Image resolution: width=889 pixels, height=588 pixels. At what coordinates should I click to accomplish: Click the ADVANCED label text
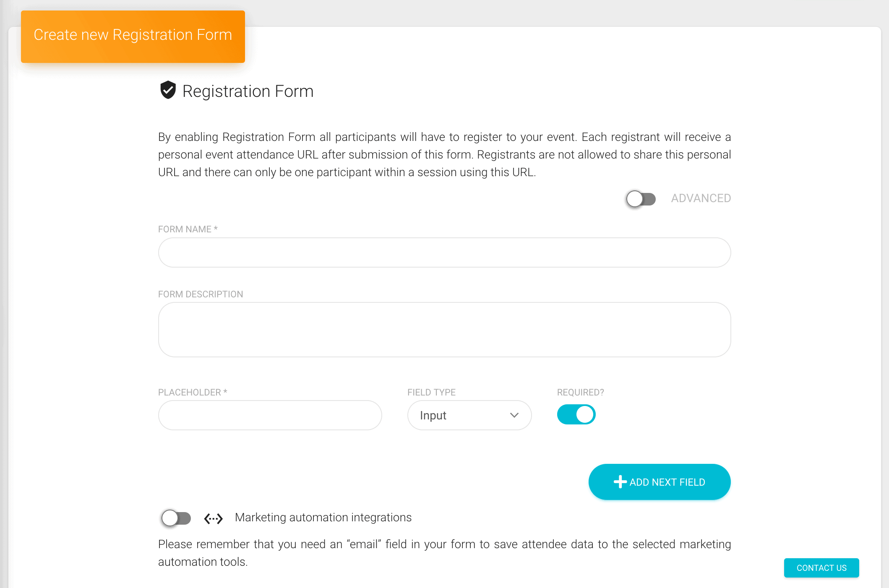pos(701,198)
